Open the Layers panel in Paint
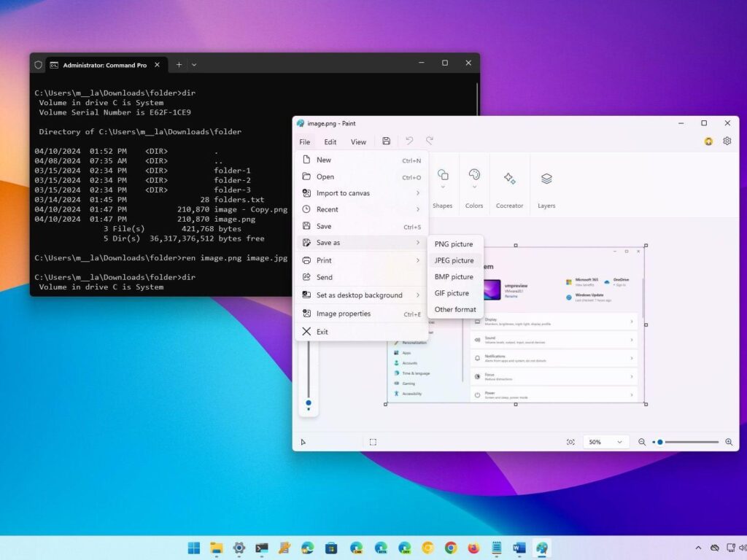Image resolution: width=747 pixels, height=560 pixels. (x=546, y=189)
